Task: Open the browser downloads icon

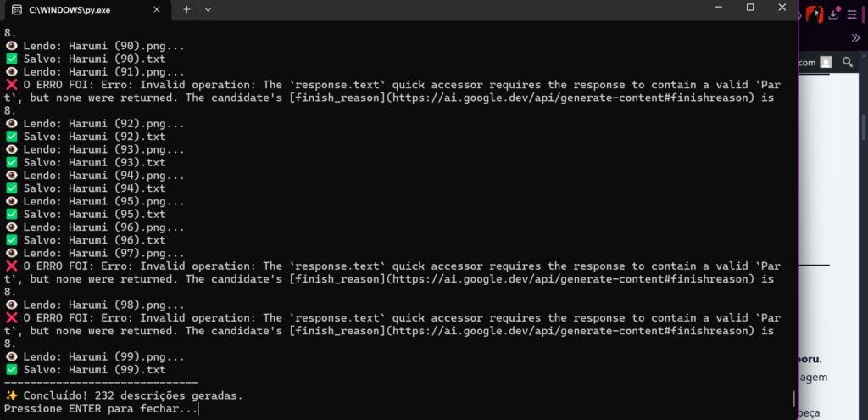Action: coord(835,14)
